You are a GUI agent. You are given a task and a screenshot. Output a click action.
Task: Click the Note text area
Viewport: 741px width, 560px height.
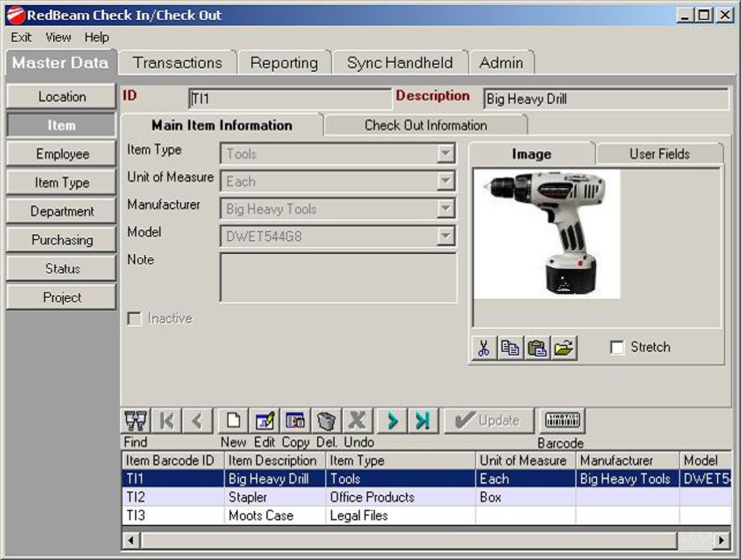338,277
